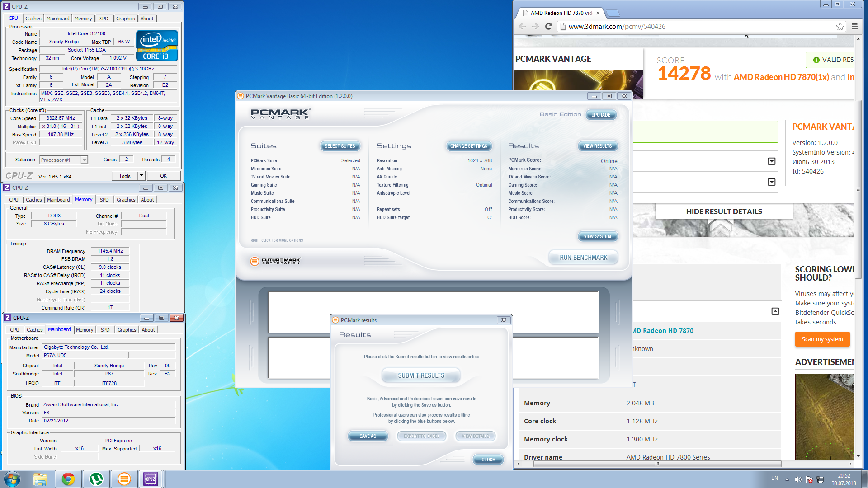868x488 pixels.
Task: Click the advertisement image
Action: pos(825,417)
